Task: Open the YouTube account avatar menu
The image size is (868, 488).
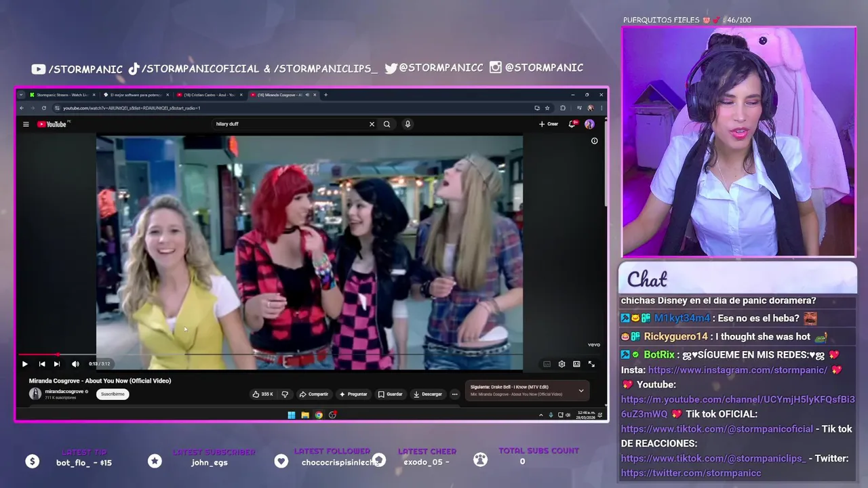Action: [x=589, y=124]
